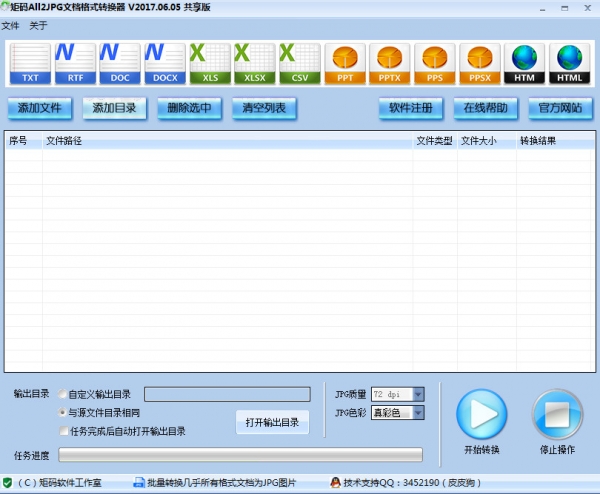Pick the CSV format icon

299,64
